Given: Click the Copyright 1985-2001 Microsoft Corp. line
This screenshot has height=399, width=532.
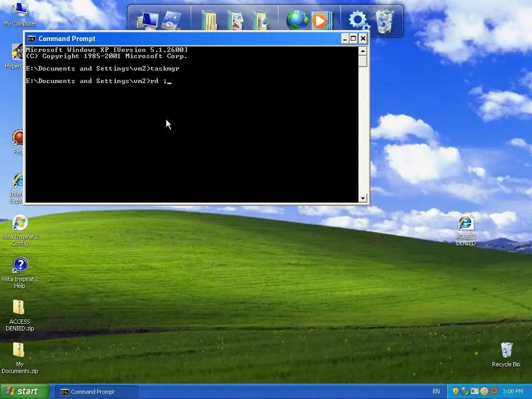Looking at the screenshot, I should point(107,56).
